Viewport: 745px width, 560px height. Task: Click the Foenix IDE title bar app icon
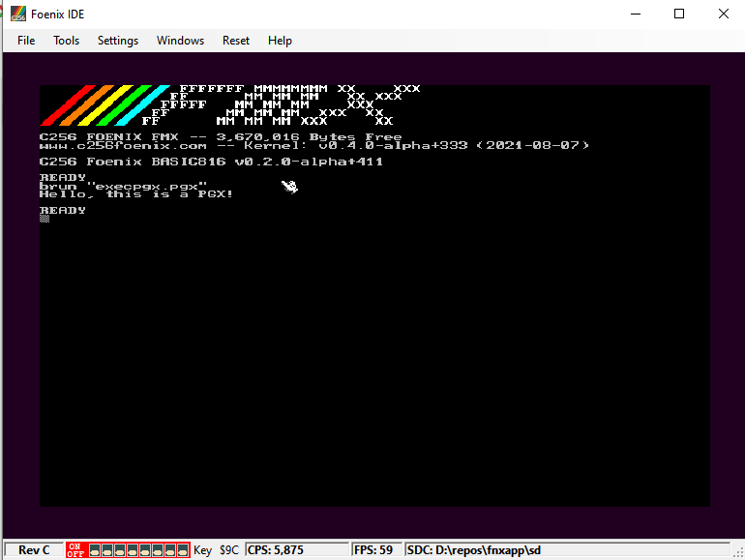click(x=18, y=14)
